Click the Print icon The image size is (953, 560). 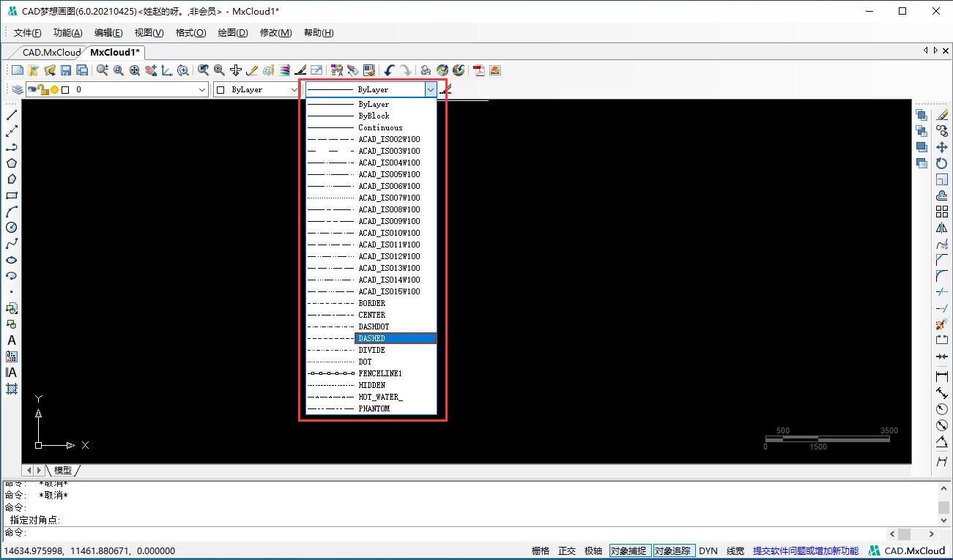pos(426,70)
